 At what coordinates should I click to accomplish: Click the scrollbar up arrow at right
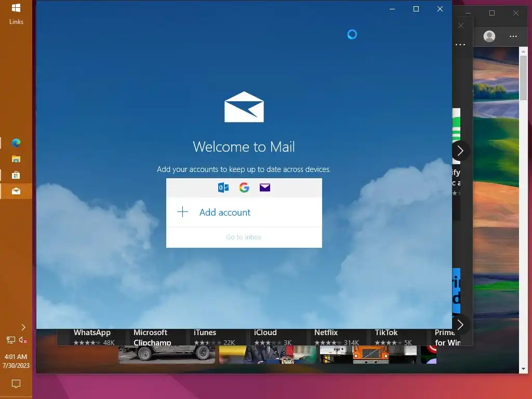point(523,51)
